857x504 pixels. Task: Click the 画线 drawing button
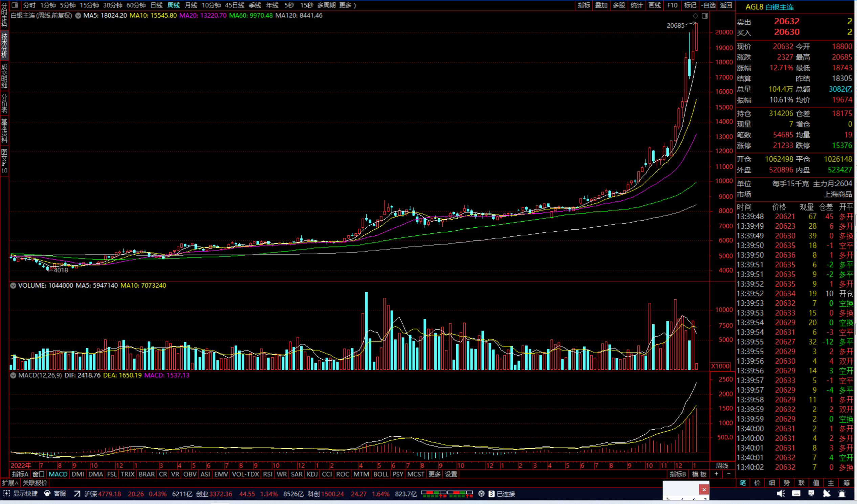click(654, 5)
